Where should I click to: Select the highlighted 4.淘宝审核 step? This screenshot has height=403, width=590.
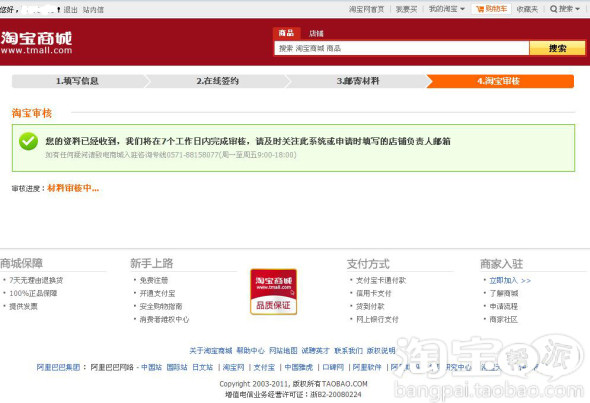click(499, 81)
